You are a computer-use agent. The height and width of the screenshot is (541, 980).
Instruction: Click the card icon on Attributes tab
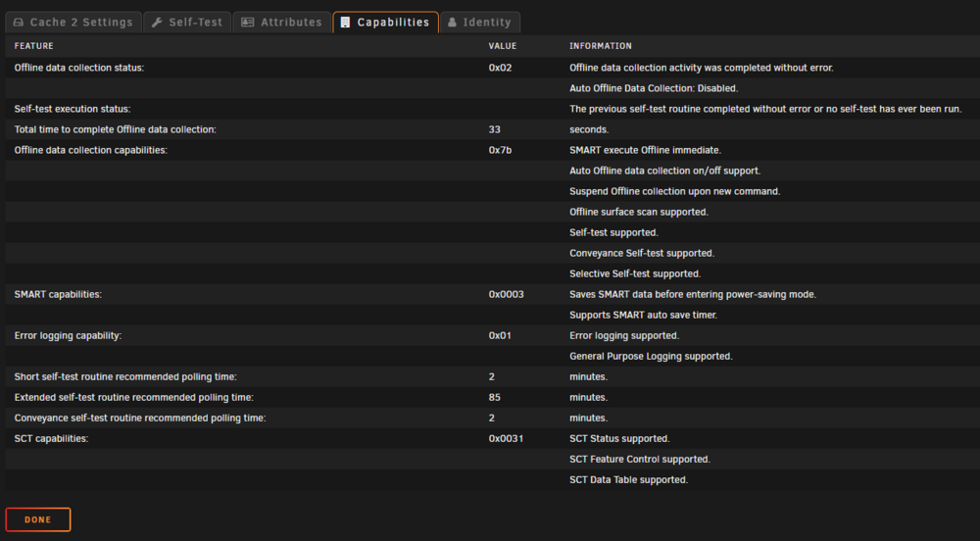click(248, 22)
